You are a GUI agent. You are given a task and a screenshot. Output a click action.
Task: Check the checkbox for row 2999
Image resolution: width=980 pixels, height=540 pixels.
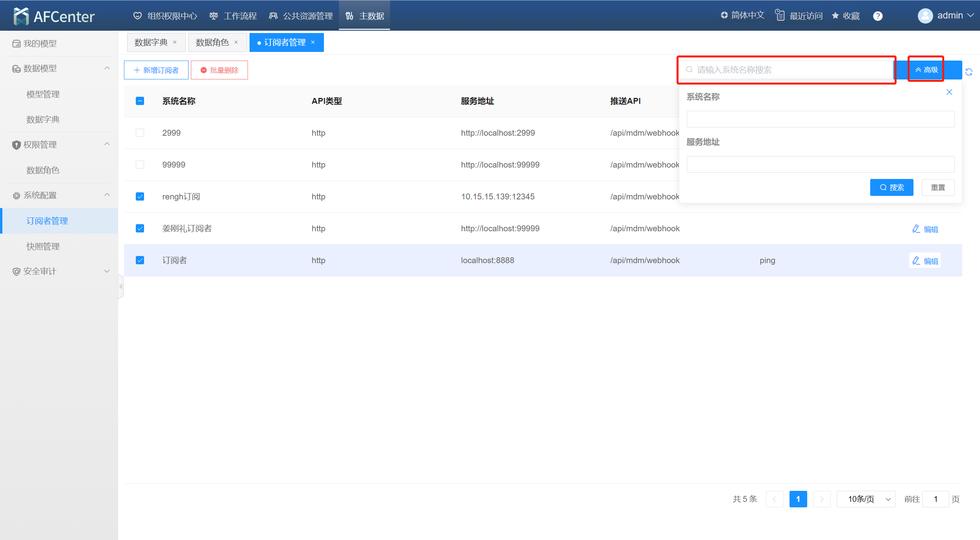point(140,133)
